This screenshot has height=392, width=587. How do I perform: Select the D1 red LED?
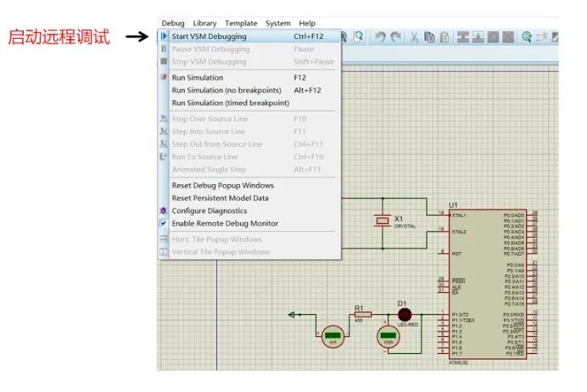(405, 315)
